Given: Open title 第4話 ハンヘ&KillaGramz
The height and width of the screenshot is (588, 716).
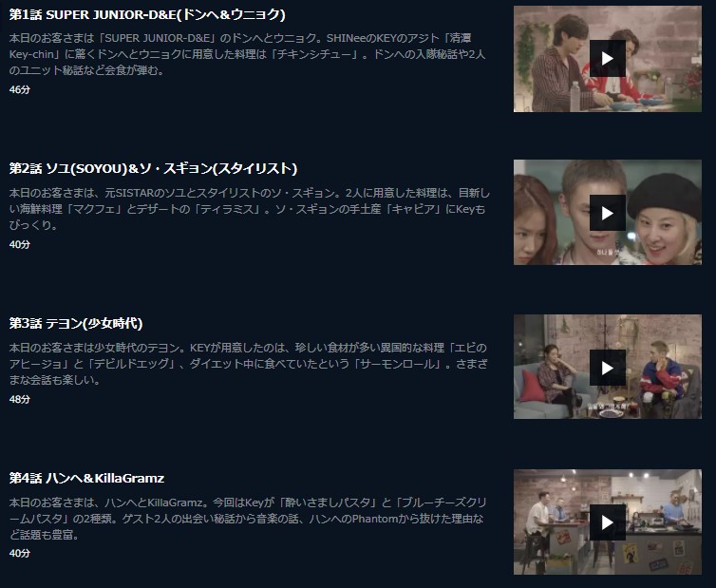Looking at the screenshot, I should tap(86, 478).
